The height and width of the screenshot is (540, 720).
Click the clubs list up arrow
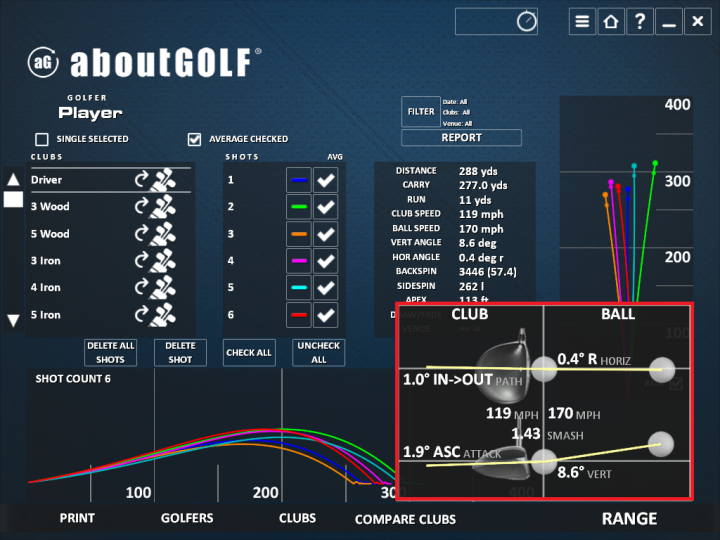pos(13,179)
